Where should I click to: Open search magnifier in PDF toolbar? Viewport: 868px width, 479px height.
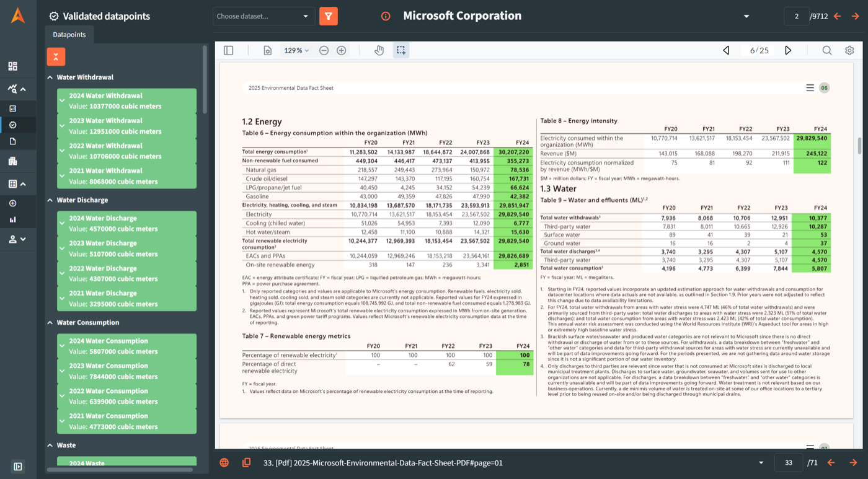827,50
